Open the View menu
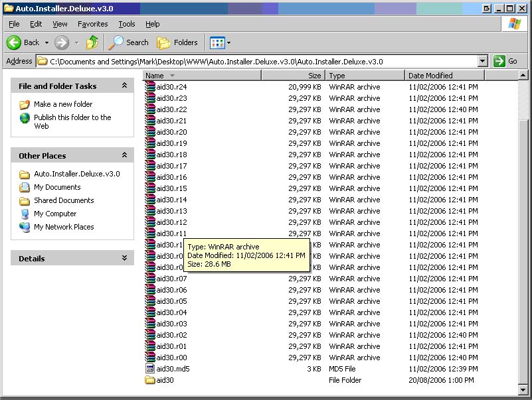This screenshot has height=400, width=532. pos(60,24)
